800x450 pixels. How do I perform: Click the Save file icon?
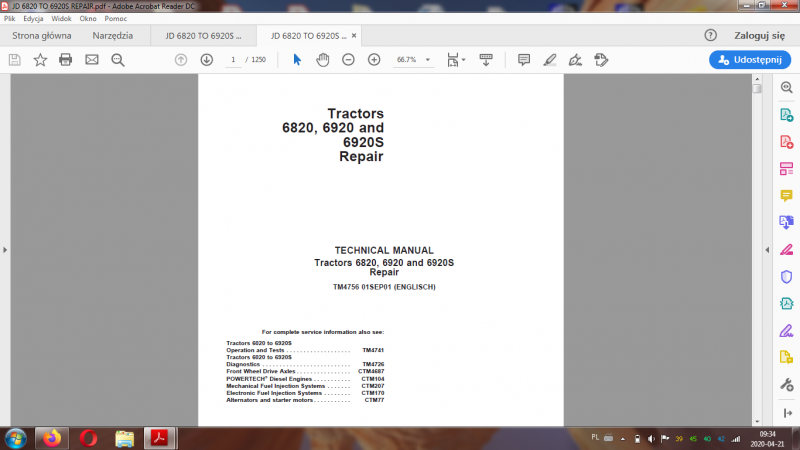tap(15, 60)
